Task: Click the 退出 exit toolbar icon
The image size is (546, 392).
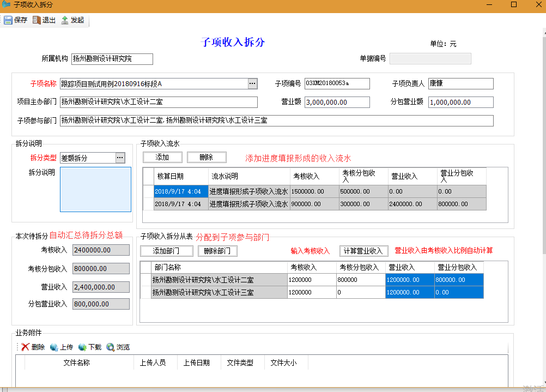Action: [37, 20]
